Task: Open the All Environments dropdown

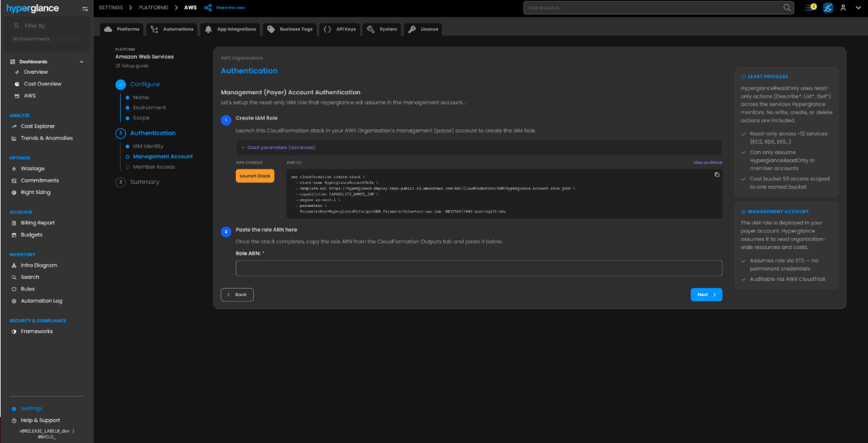Action: coord(47,39)
